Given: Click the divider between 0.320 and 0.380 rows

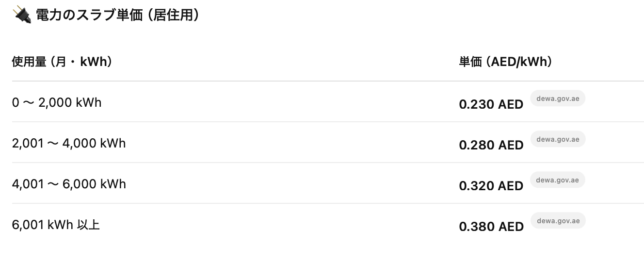Looking at the screenshot, I should click(x=328, y=203).
